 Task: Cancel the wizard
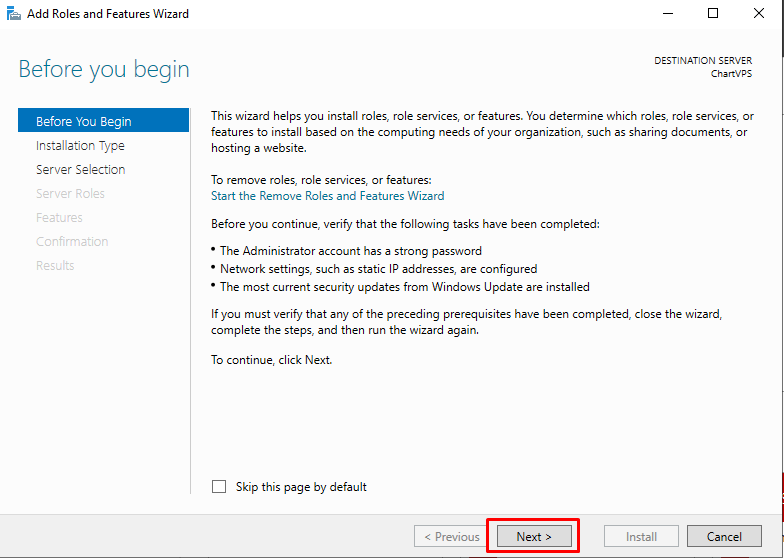[724, 537]
